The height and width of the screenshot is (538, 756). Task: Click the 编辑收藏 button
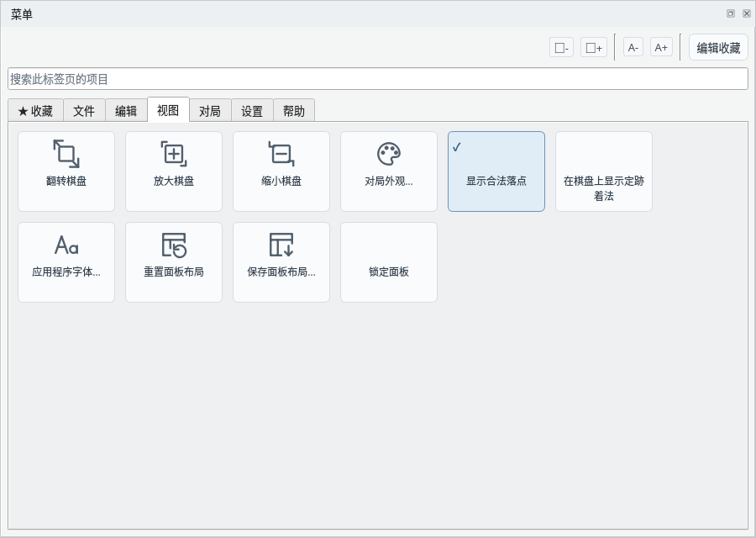click(718, 47)
